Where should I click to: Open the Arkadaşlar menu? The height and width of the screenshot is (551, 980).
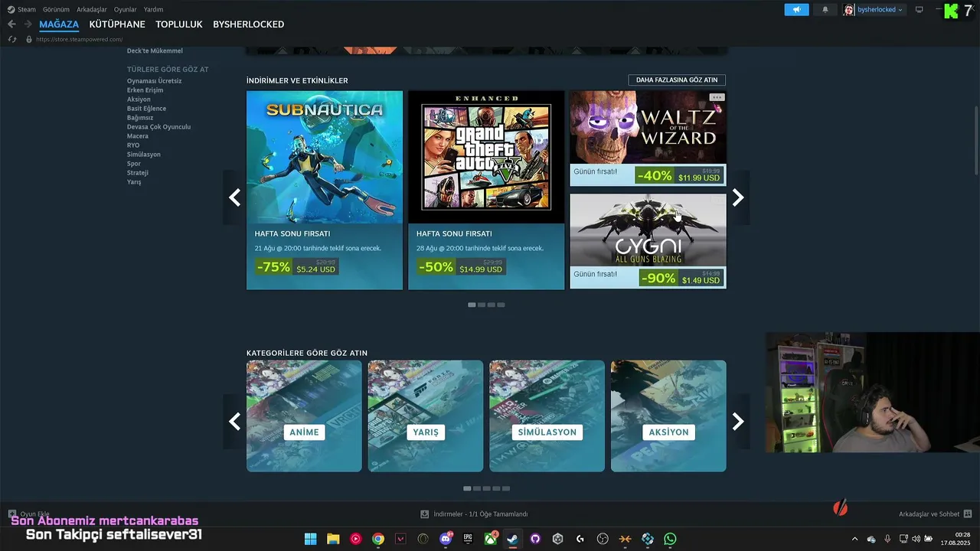tap(92, 9)
